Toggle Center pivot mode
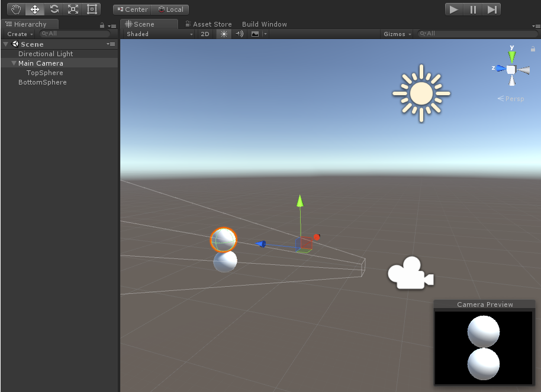541x392 pixels. coord(133,9)
